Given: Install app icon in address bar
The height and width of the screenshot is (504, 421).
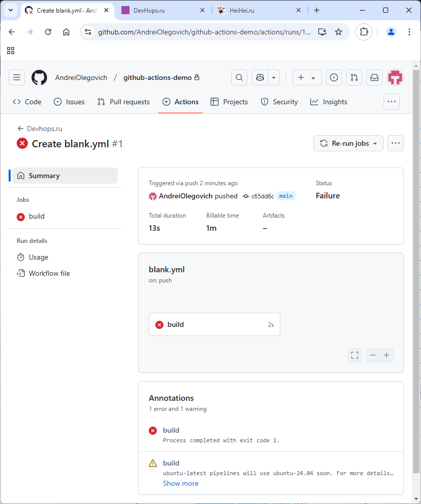Looking at the screenshot, I should (322, 32).
